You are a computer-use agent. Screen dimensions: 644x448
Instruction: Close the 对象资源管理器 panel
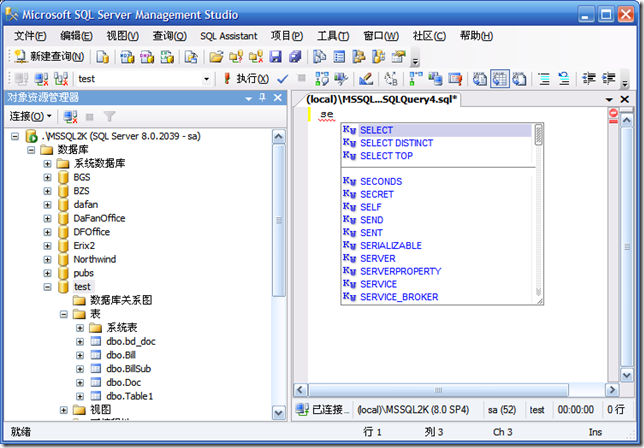coord(278,98)
